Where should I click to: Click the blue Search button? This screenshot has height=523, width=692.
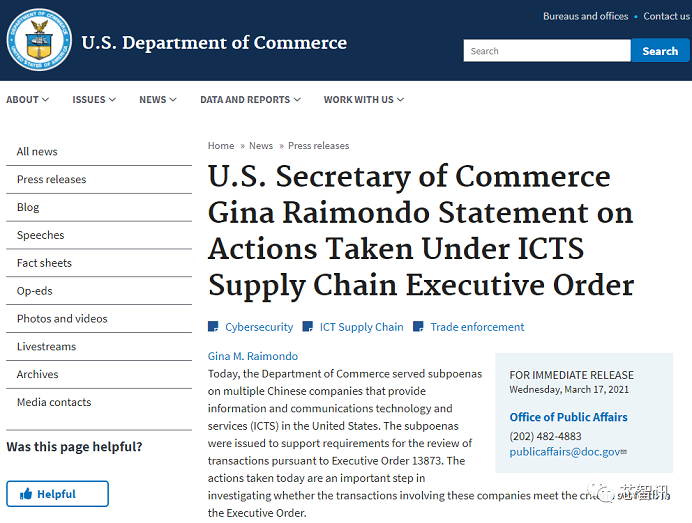(x=660, y=50)
